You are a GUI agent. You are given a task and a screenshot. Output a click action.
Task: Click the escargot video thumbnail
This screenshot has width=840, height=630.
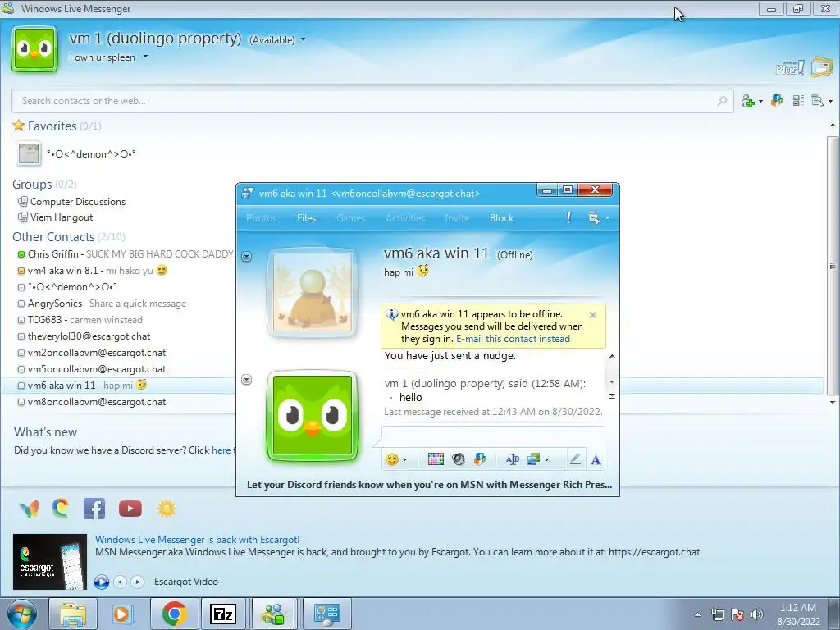[x=49, y=562]
